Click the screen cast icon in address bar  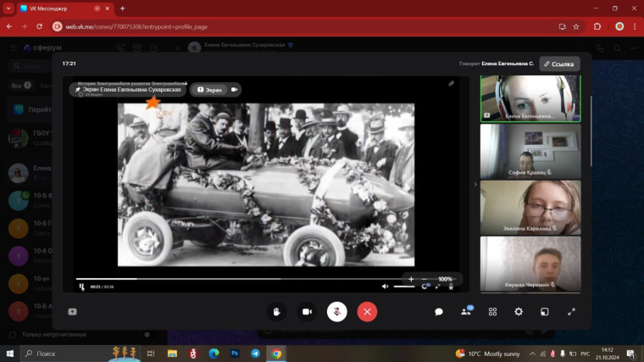563,27
